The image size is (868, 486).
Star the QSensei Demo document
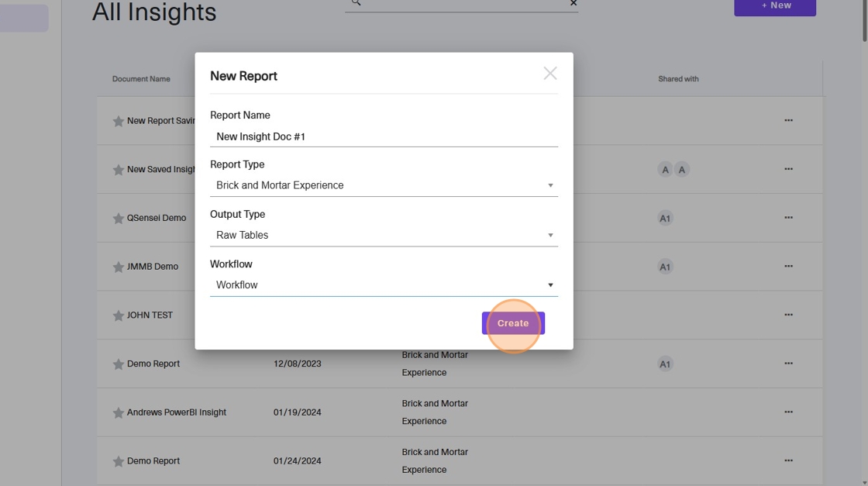point(118,218)
